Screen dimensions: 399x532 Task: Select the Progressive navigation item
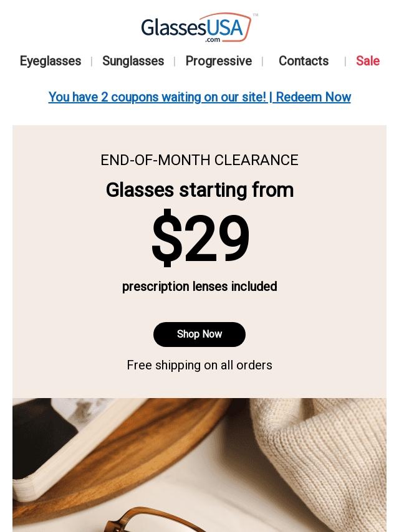coord(218,61)
